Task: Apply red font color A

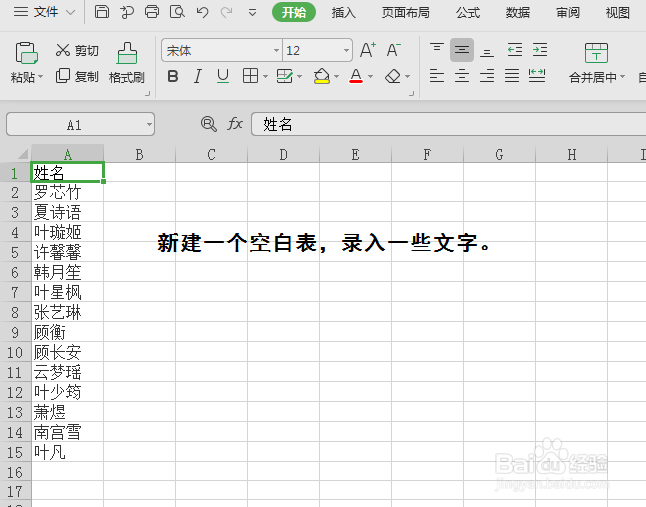Action: pos(356,76)
